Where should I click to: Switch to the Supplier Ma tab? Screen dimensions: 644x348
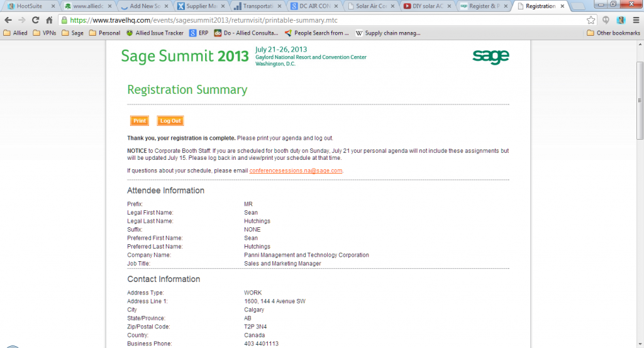[x=201, y=6]
